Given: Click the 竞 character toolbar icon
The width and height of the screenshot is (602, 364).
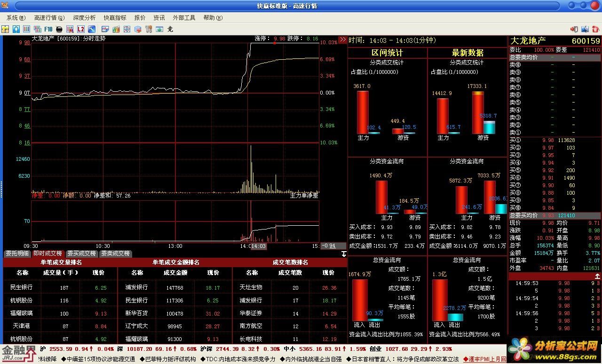Looking at the screenshot, I should [x=170, y=29].
